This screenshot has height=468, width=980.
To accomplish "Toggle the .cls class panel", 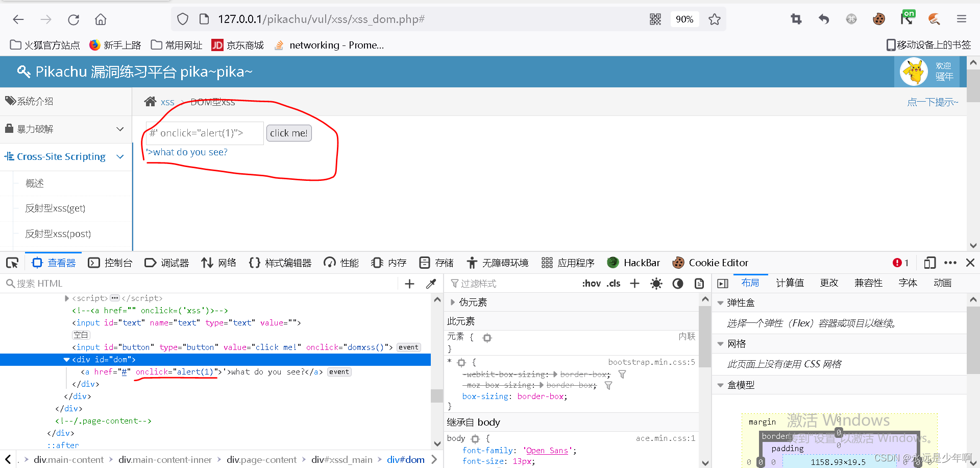I will (614, 284).
